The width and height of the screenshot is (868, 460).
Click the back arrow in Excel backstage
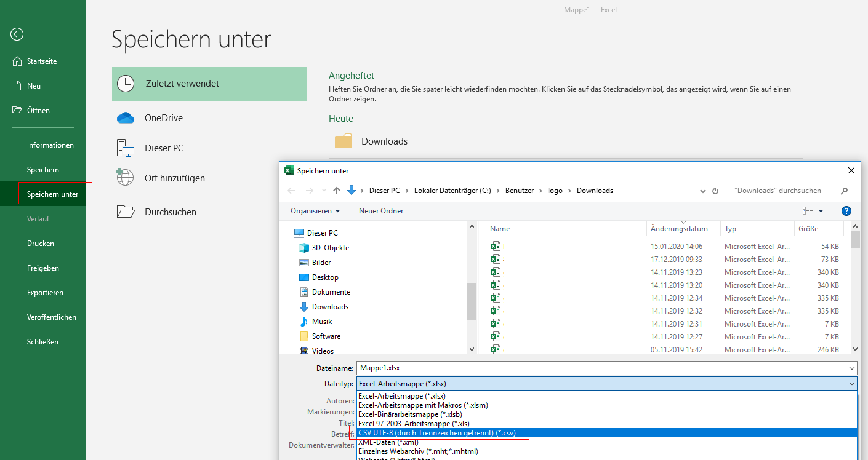point(17,34)
